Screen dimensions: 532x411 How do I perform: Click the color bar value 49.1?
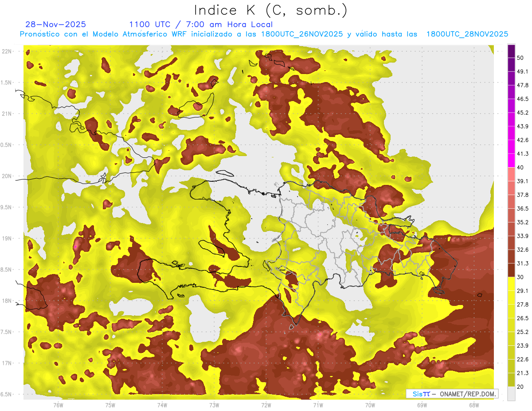point(523,72)
